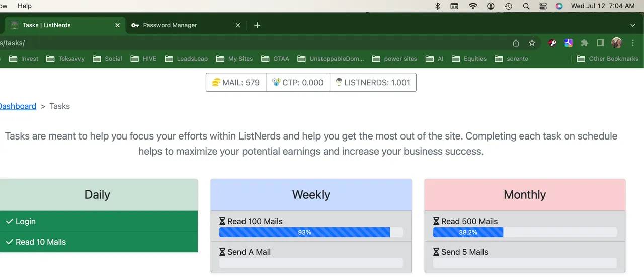Open the Chrome profile avatar
The height and width of the screenshot is (277, 644).
coord(617,43)
